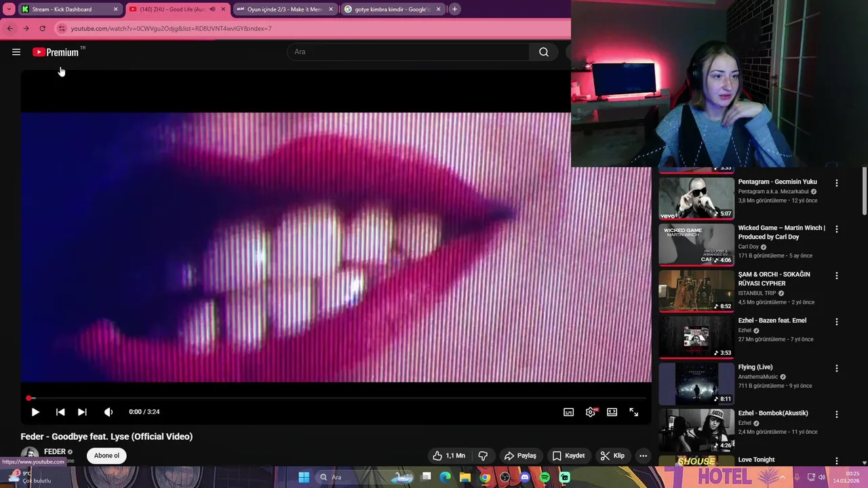Click the 'Carl Doy' channel name

[749, 247]
